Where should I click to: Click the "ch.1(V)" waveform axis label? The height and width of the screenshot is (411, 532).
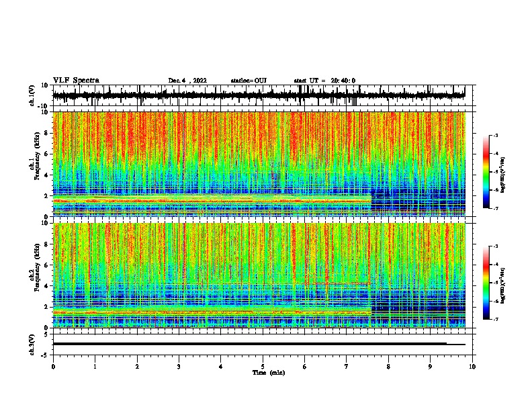pos(32,95)
